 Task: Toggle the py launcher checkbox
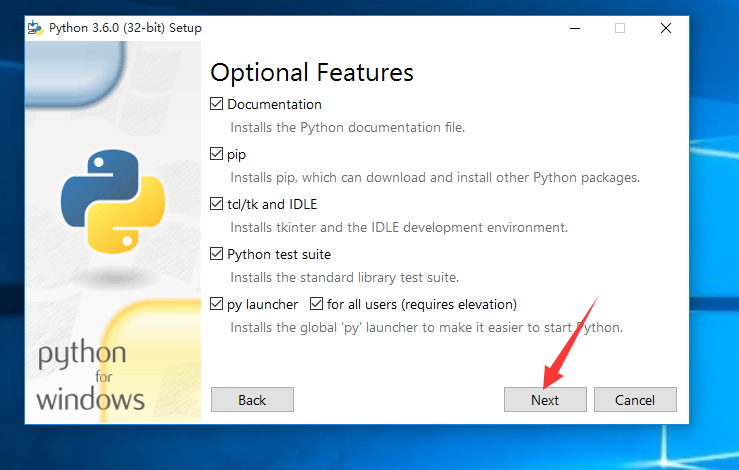(216, 304)
